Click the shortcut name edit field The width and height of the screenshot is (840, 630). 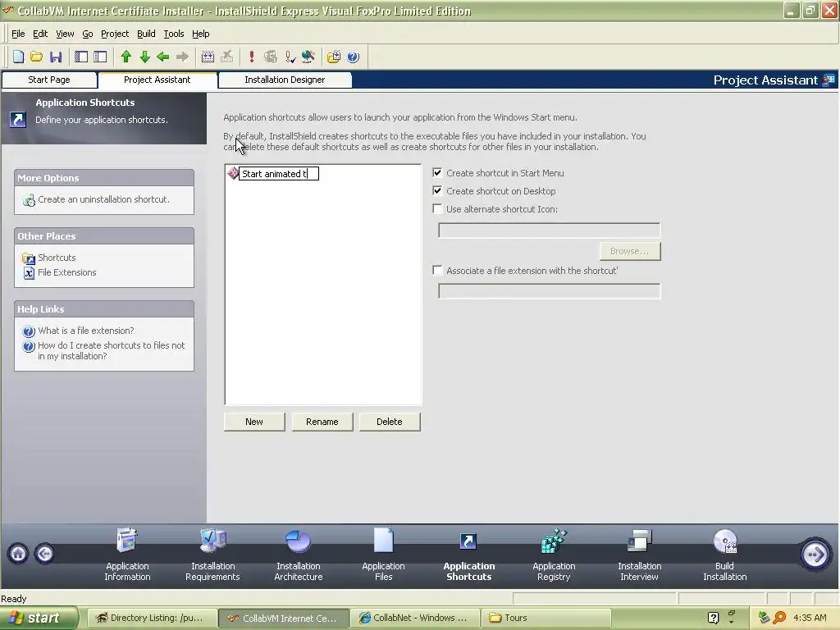tap(279, 174)
